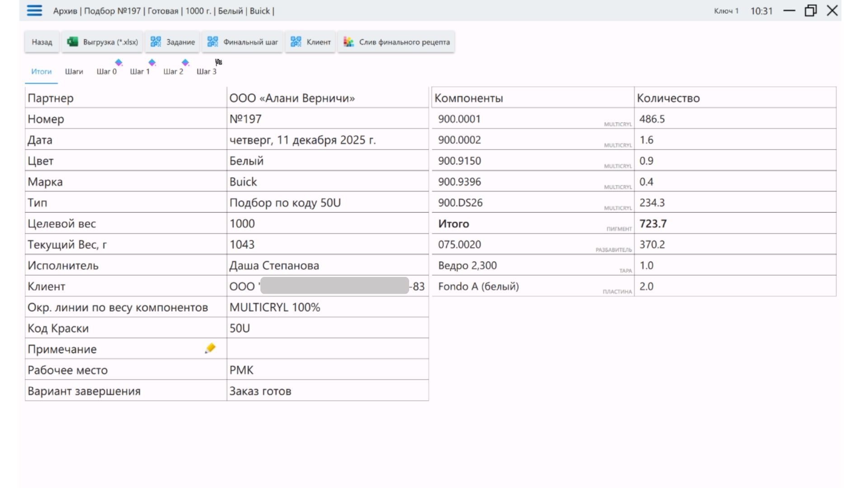The image size is (868, 488).
Task: Click the empty Примечание value field
Action: tap(327, 349)
